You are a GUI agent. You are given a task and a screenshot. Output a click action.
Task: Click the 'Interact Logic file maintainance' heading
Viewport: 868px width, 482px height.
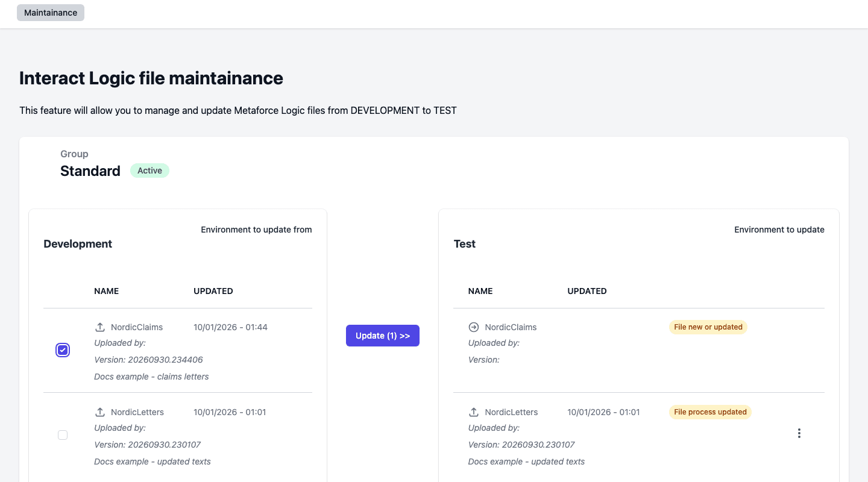(151, 78)
